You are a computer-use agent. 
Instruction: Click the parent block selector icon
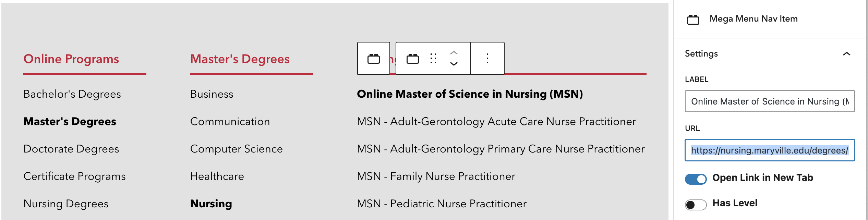click(x=373, y=59)
